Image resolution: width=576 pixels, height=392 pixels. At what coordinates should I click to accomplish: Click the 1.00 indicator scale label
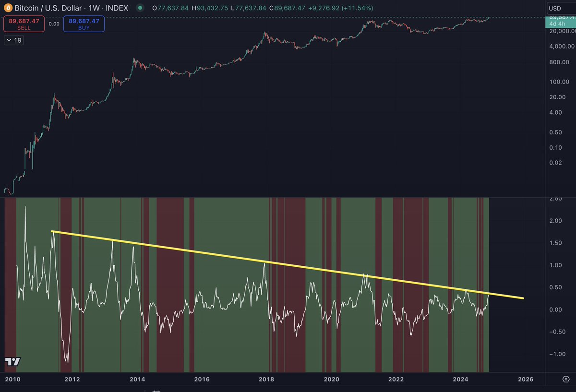click(555, 265)
